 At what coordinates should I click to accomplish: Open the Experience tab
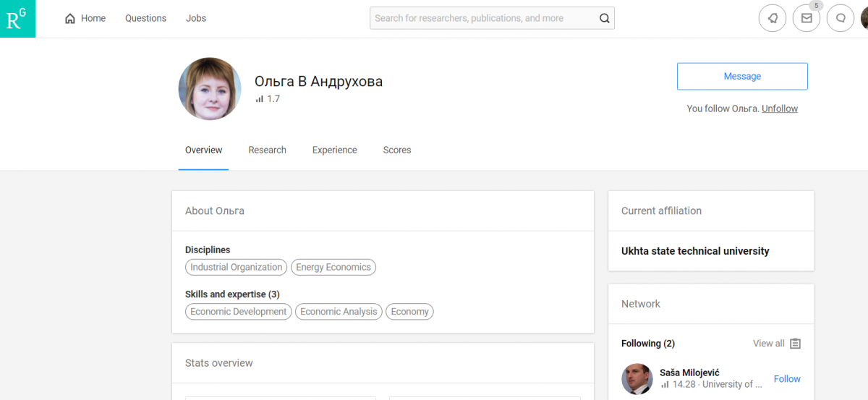[334, 150]
